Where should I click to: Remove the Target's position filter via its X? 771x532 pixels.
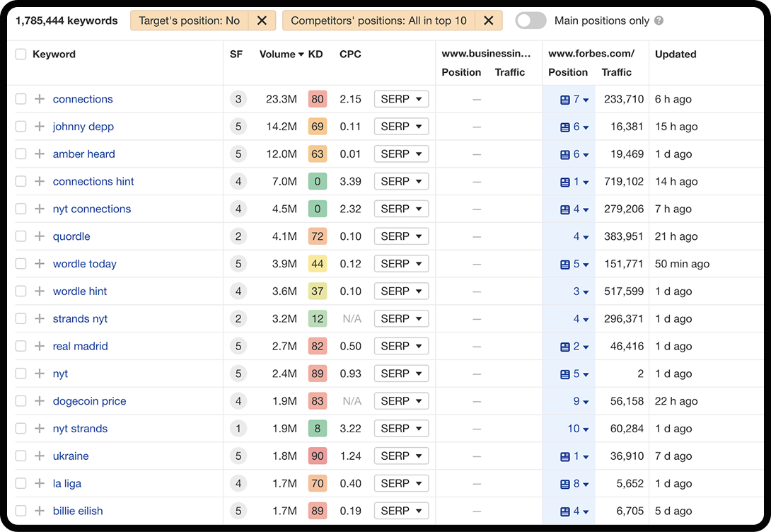point(262,21)
